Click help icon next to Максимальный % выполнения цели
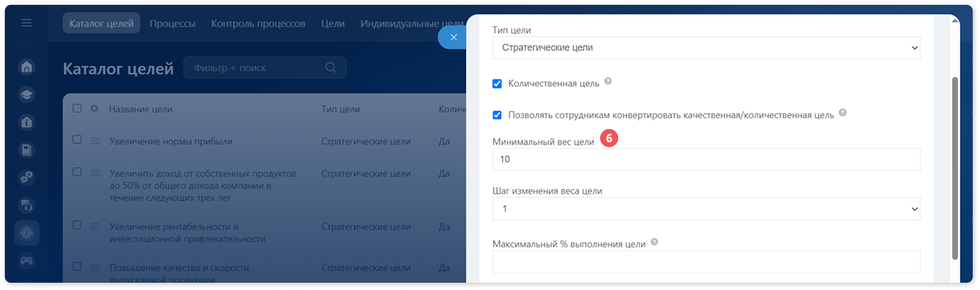This screenshot has height=290, width=980. (x=655, y=242)
